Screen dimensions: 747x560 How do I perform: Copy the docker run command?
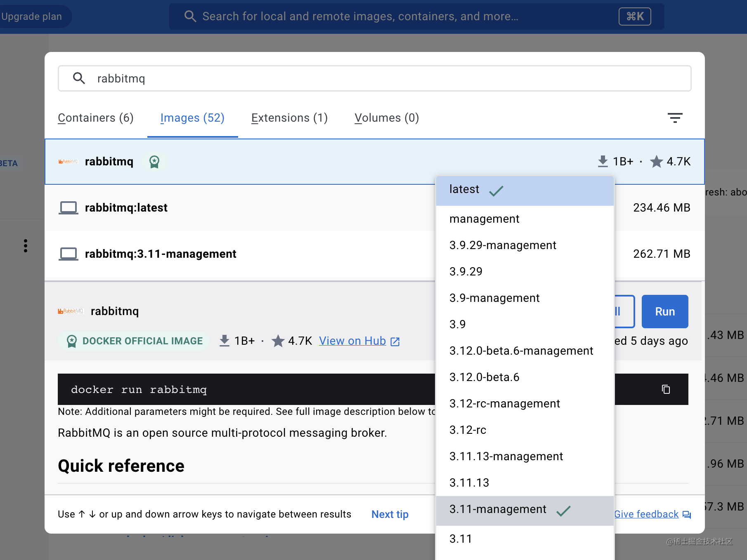[x=665, y=389]
